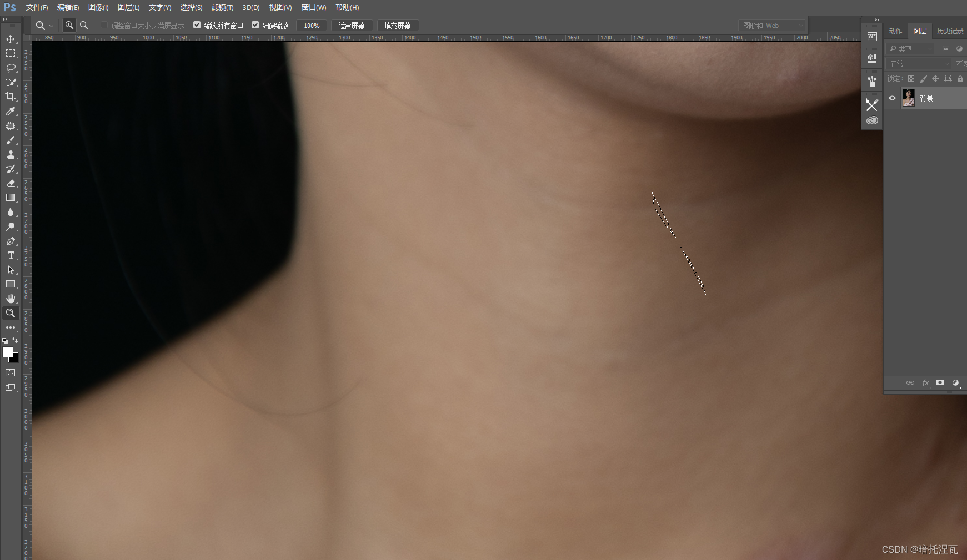Screen dimensions: 967x560
Task: Select the Patch healing tool
Action: (11, 126)
